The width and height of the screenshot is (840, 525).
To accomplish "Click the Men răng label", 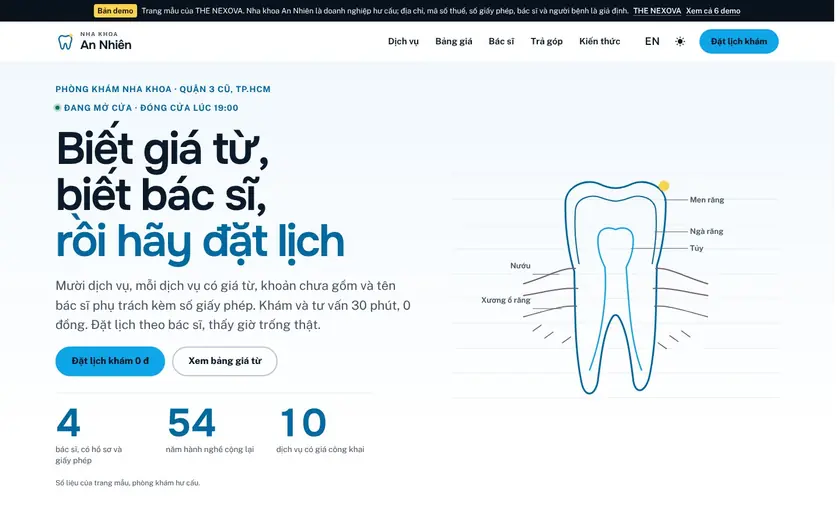I will tap(707, 200).
